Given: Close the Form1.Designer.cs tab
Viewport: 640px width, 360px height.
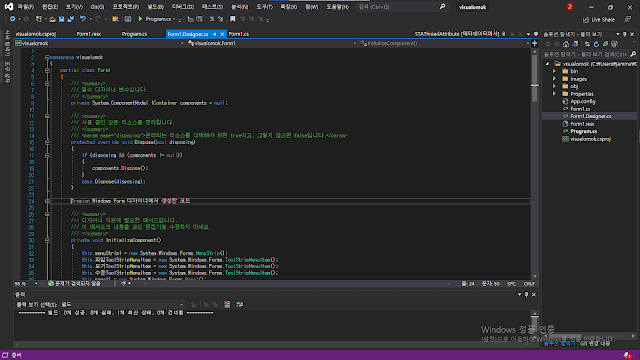Looking at the screenshot, I should tap(222, 34).
